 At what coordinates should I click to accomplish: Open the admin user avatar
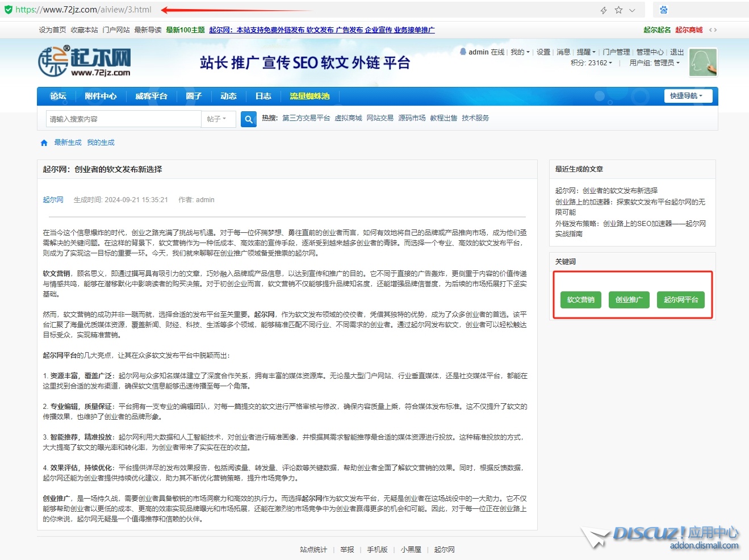coord(703,62)
